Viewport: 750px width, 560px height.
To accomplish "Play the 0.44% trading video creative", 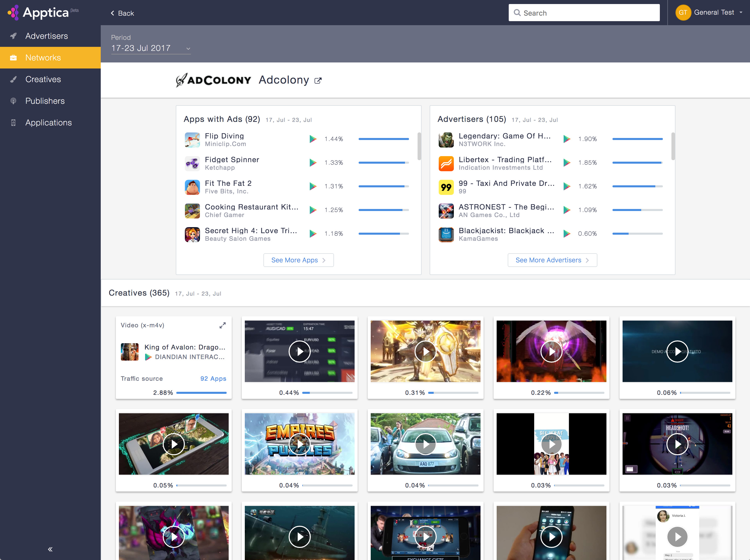I will tap(299, 352).
